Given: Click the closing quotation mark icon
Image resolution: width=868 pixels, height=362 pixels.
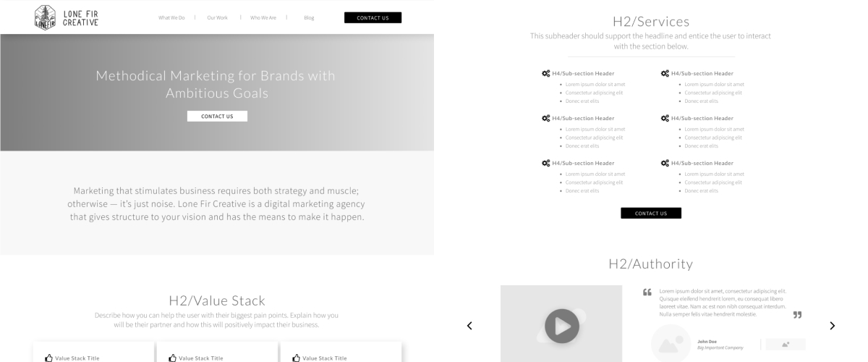Looking at the screenshot, I should [798, 315].
